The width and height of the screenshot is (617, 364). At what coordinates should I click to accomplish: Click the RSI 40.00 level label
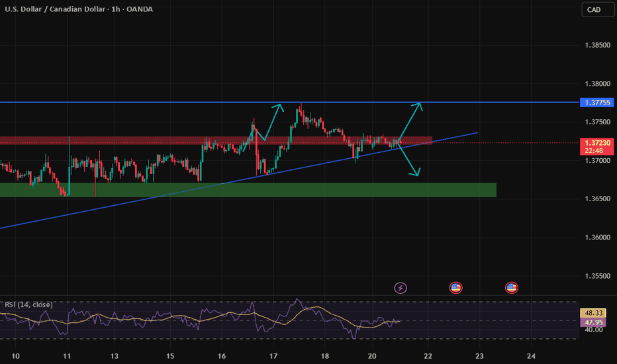click(593, 330)
